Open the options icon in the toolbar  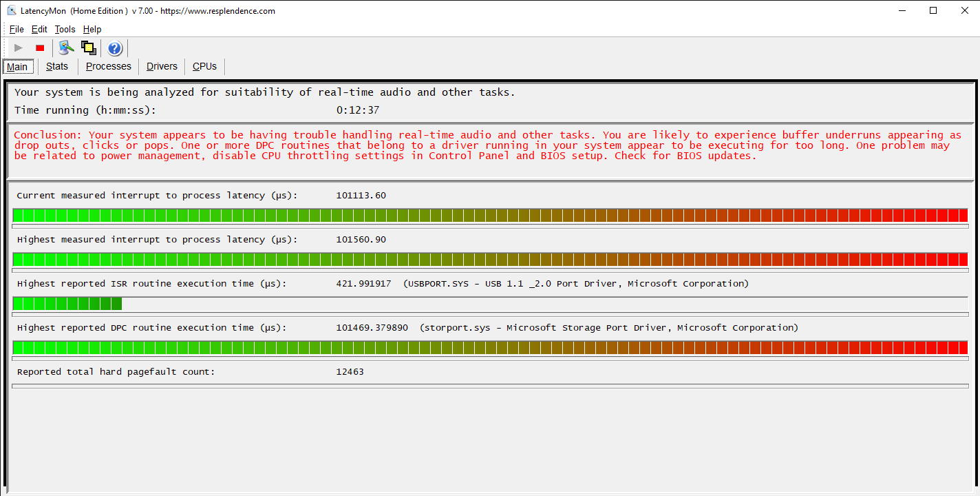[66, 48]
